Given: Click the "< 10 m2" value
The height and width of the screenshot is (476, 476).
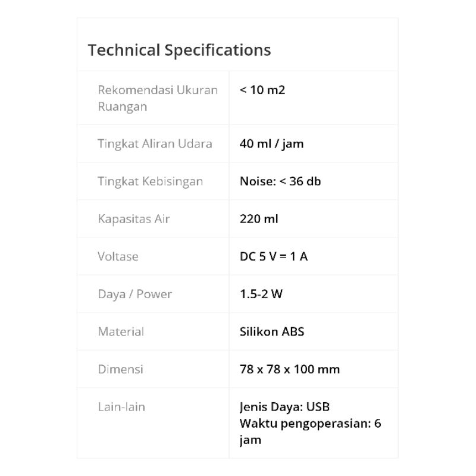Looking at the screenshot, I should [262, 90].
